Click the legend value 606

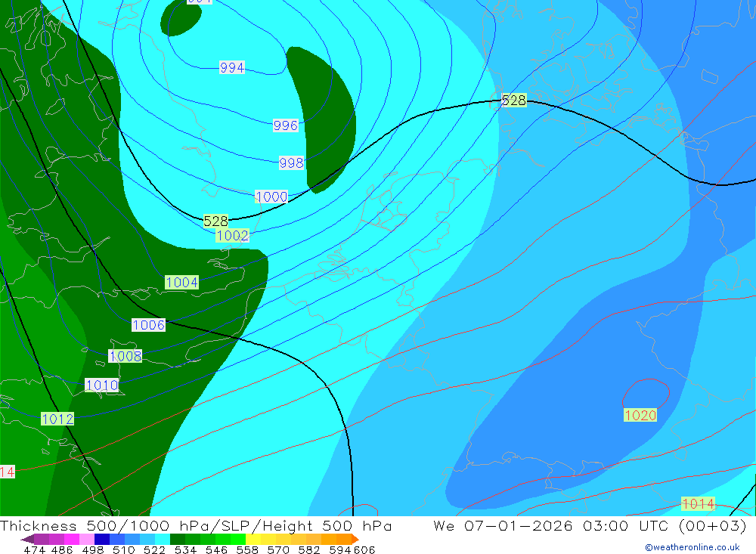coord(364,549)
